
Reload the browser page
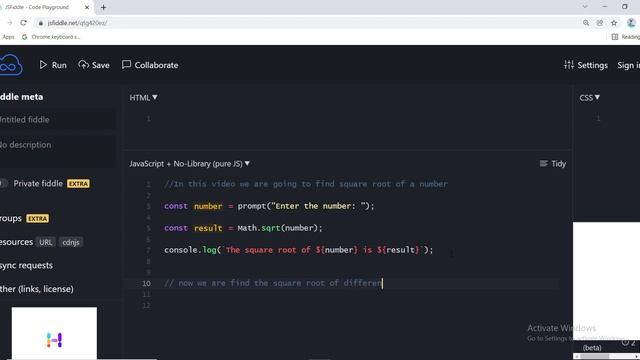click(x=23, y=23)
